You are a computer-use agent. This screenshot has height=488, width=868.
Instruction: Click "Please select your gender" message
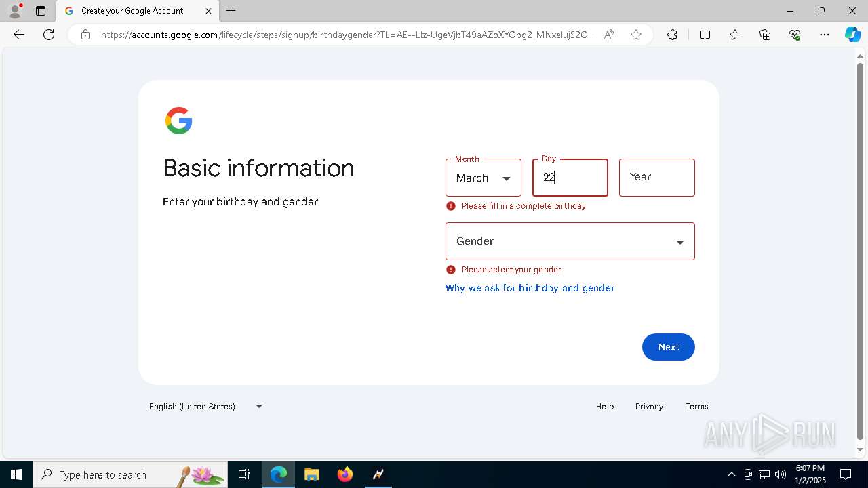pyautogui.click(x=511, y=270)
